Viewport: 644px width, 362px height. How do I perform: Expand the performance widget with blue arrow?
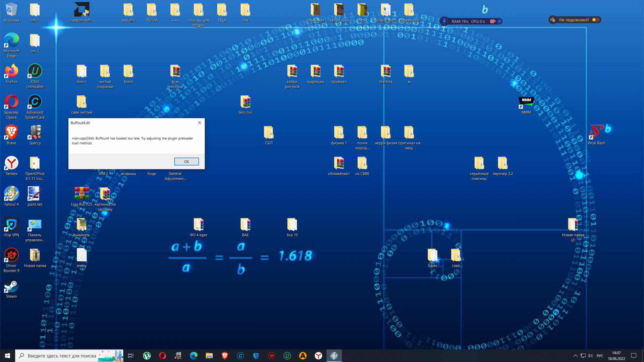click(x=499, y=21)
